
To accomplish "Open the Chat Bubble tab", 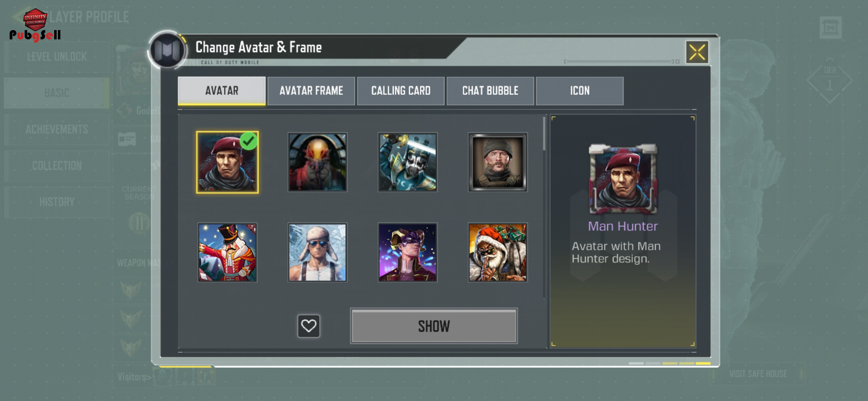I will (x=490, y=91).
